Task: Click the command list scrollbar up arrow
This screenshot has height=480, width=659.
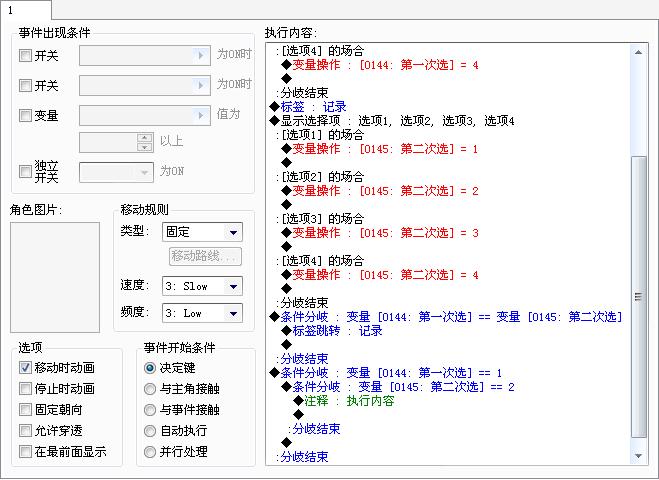Action: pos(638,53)
